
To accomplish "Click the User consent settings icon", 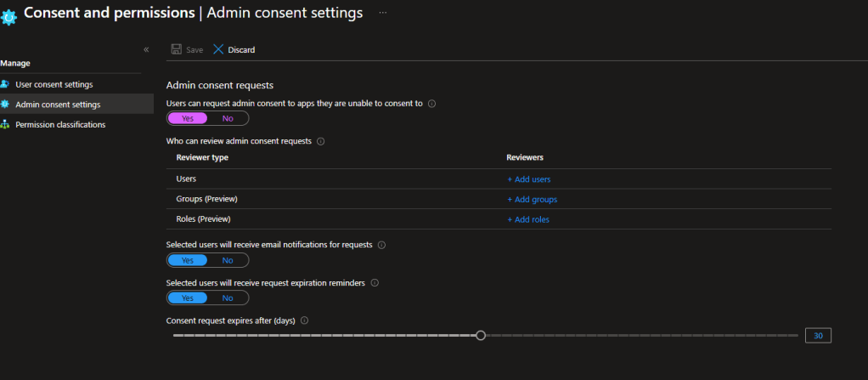I will (x=6, y=84).
